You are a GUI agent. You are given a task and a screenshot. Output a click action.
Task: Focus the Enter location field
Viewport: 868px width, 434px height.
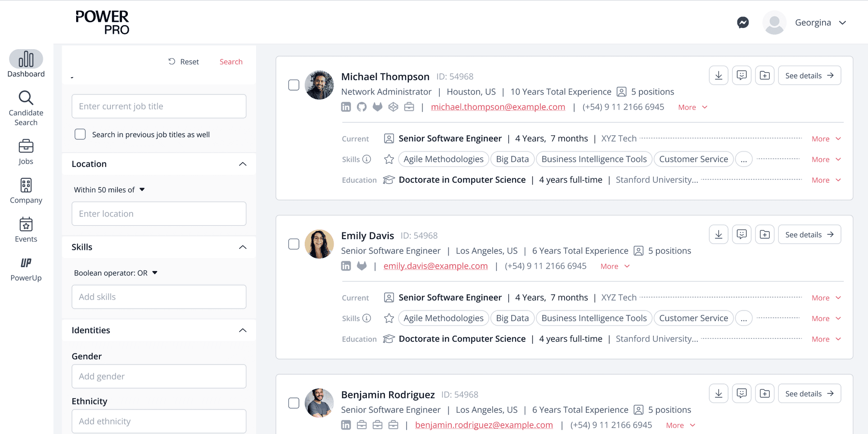pyautogui.click(x=159, y=214)
